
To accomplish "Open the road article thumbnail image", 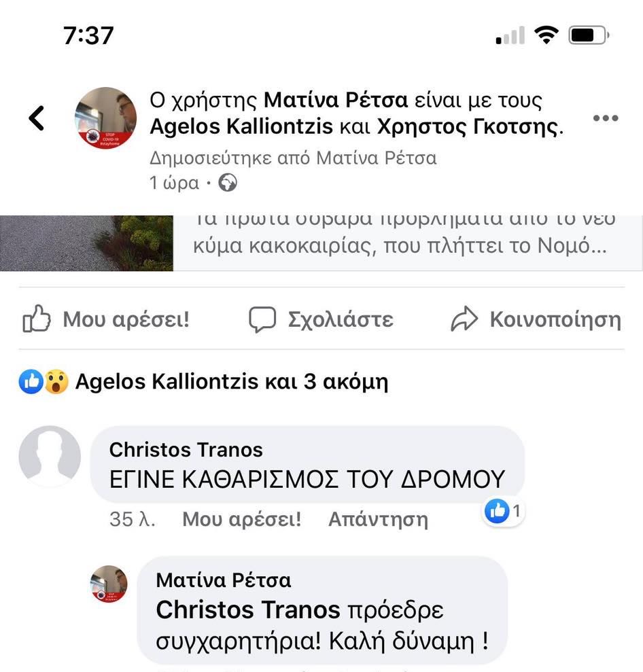I will click(86, 243).
